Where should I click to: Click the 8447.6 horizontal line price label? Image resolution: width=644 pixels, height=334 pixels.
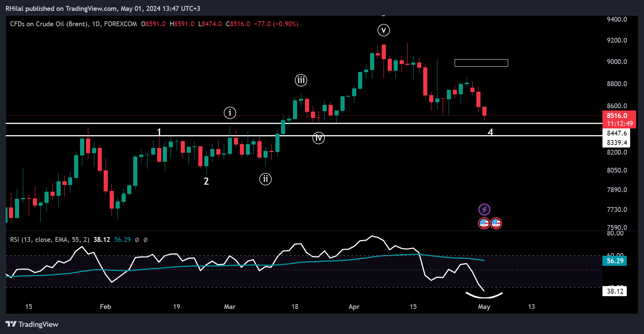[616, 133]
